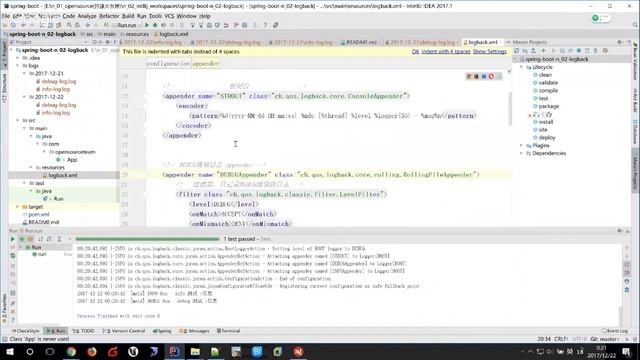This screenshot has width=640, height=360.
Task: Open the help question-mark icon in main toolbar
Action: (265, 25)
